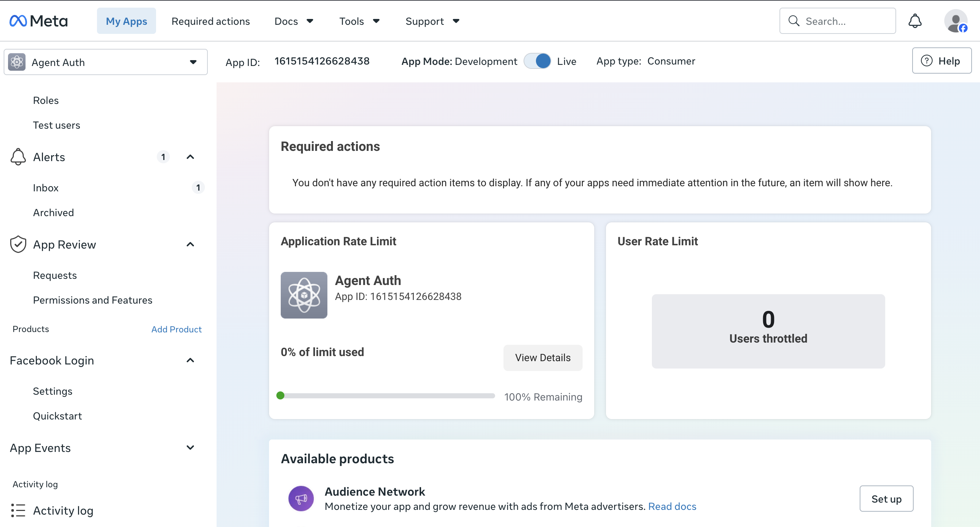Click the View Details button
The width and height of the screenshot is (980, 527).
542,358
